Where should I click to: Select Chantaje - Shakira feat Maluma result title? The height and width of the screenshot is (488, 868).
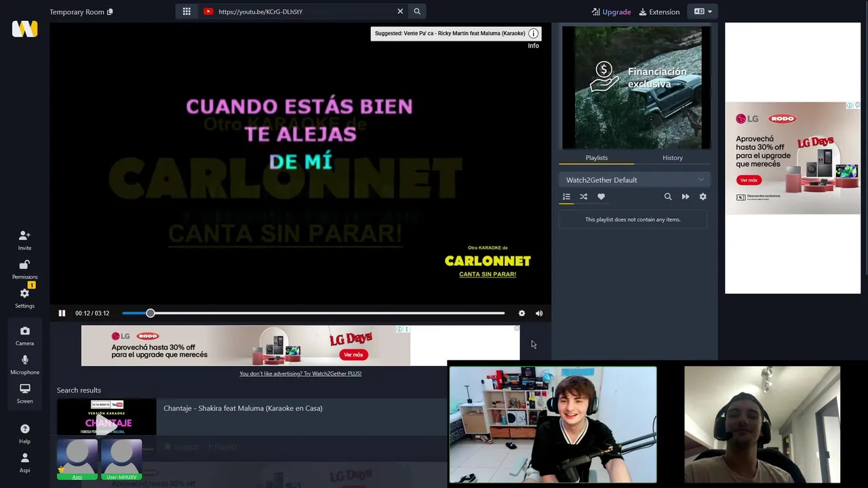pyautogui.click(x=243, y=408)
